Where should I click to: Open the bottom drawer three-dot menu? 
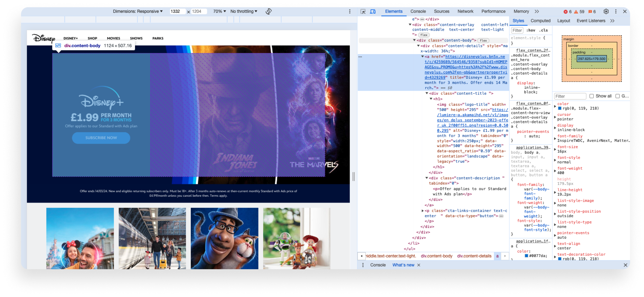click(x=363, y=265)
